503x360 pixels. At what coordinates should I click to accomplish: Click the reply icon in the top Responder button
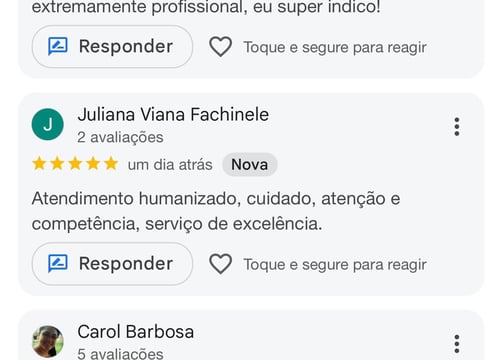[x=58, y=46]
